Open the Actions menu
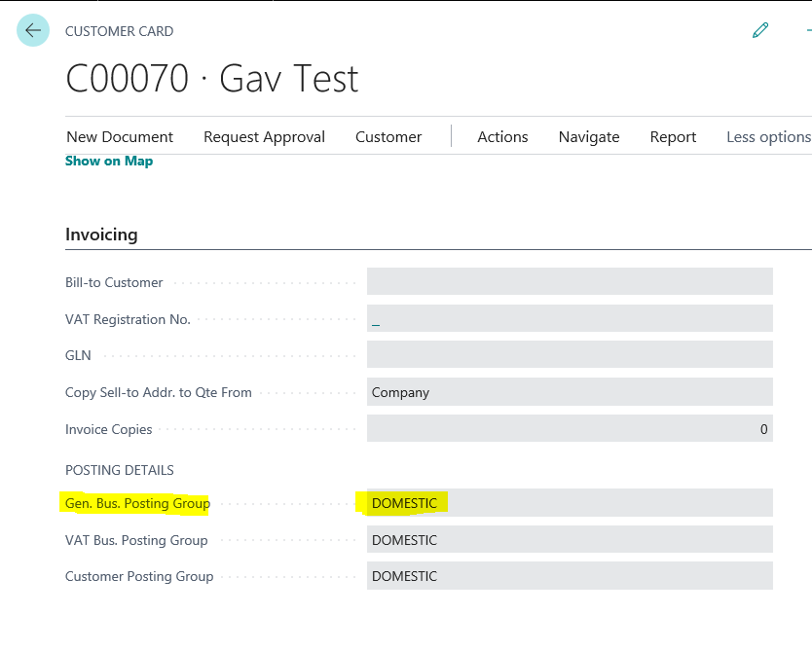Screen dimensions: 812x651 (x=502, y=137)
